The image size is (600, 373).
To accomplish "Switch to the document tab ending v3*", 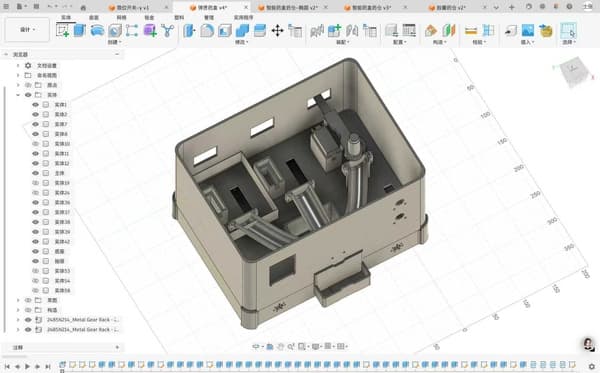I will 371,7.
